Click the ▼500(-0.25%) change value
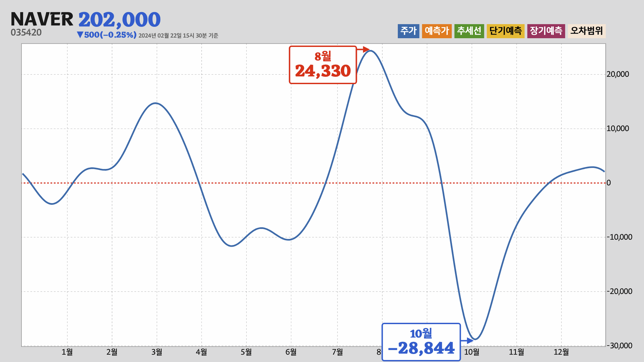Viewport: 644px width, 362px height. click(107, 35)
